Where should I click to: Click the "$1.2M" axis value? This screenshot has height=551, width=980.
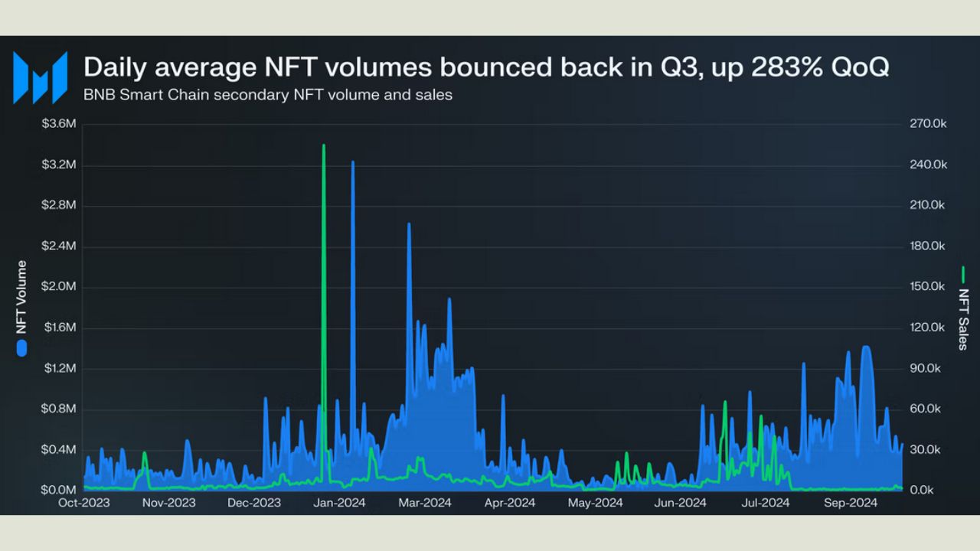[58, 368]
